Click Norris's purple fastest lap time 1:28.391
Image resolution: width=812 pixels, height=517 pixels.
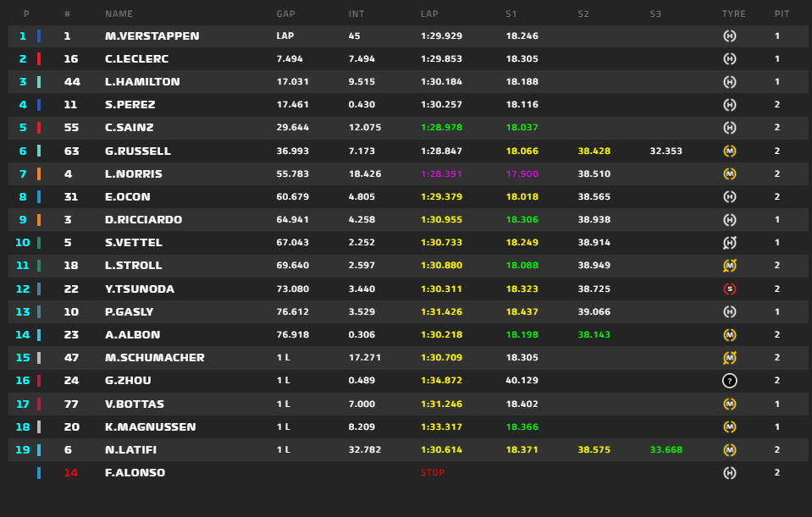click(x=440, y=174)
